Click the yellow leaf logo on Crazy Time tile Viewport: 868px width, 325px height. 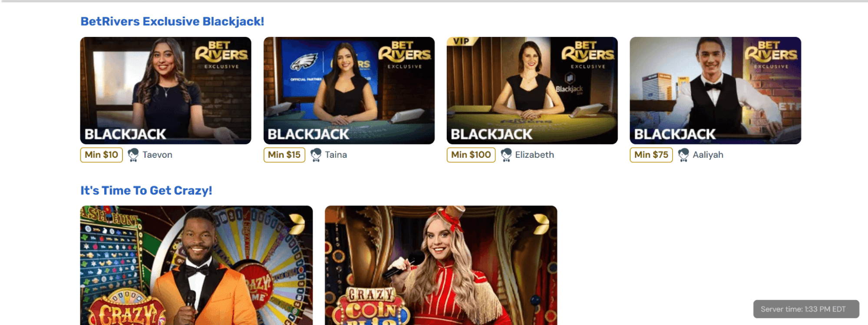(297, 224)
